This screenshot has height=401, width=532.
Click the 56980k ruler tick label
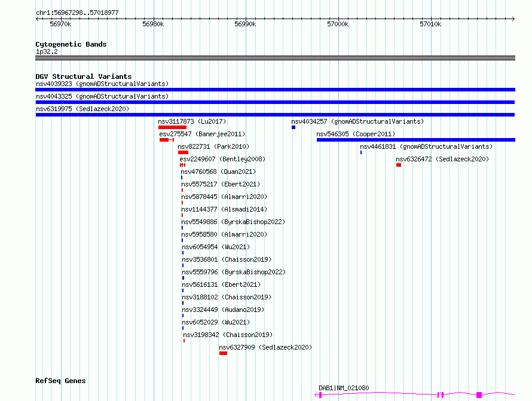[153, 24]
